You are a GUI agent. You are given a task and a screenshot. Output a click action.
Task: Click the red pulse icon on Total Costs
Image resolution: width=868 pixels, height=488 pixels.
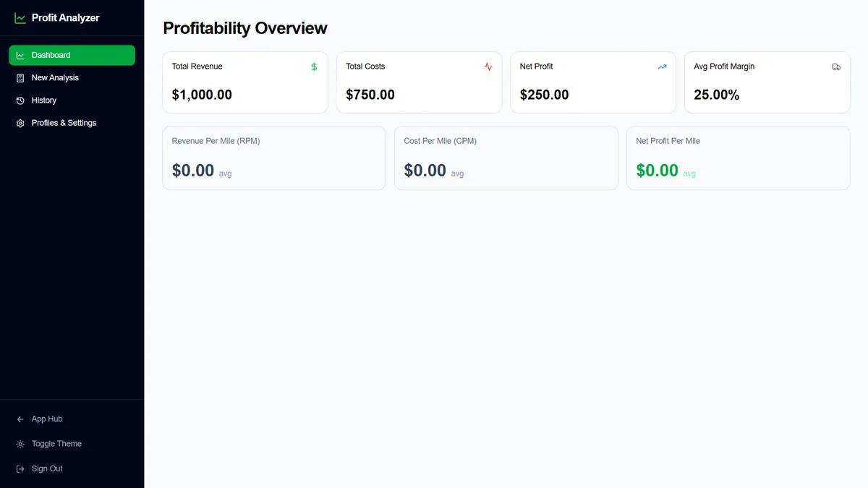[x=488, y=67]
